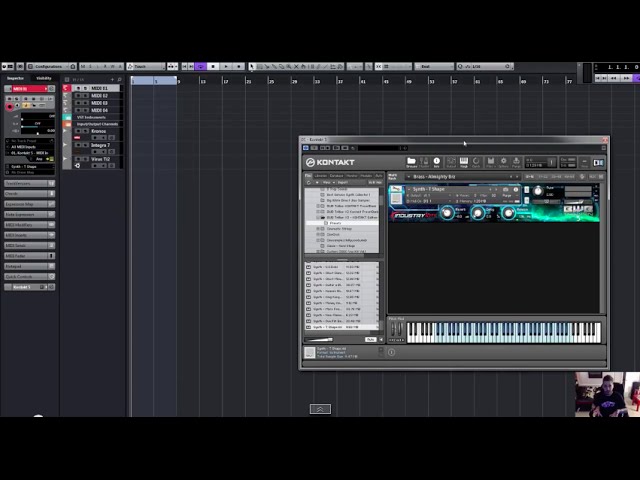Select the Object Selection arrow tool
The height and width of the screenshot is (480, 640).
click(252, 66)
